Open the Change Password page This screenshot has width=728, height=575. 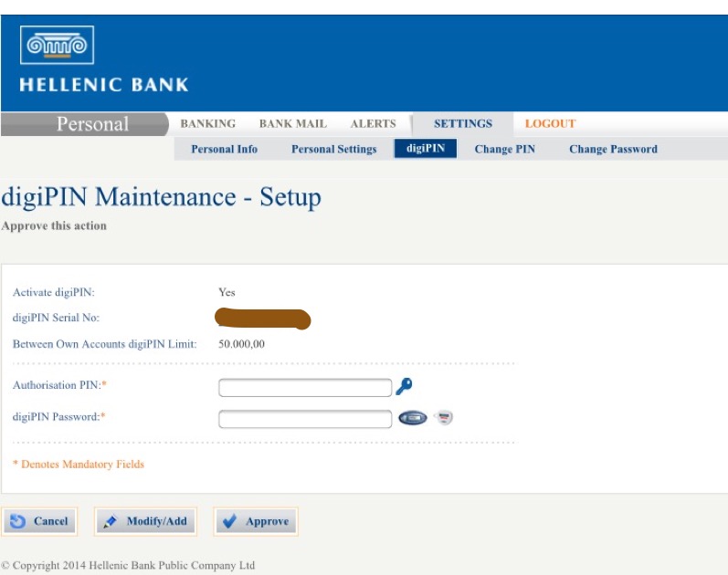point(613,150)
